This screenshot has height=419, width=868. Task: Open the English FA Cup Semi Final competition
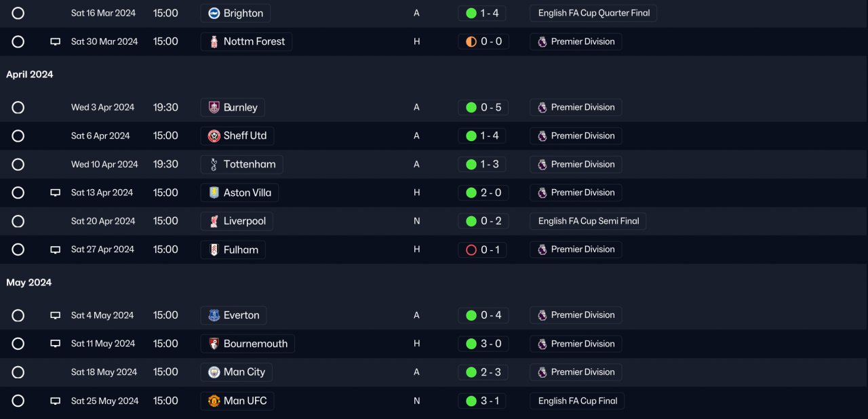coord(588,221)
